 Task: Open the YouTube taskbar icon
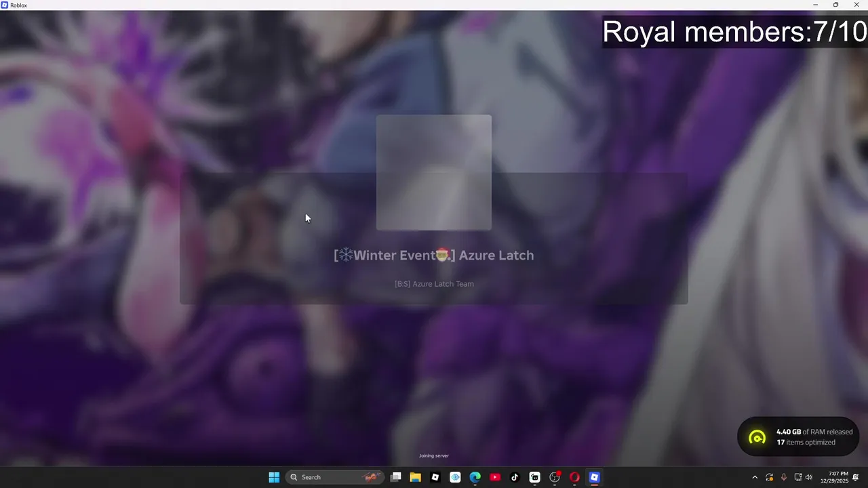coord(495,477)
